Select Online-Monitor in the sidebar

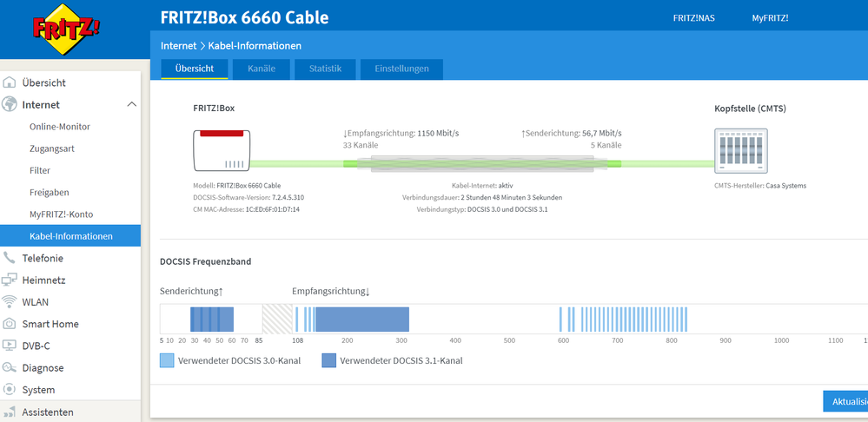point(60,127)
